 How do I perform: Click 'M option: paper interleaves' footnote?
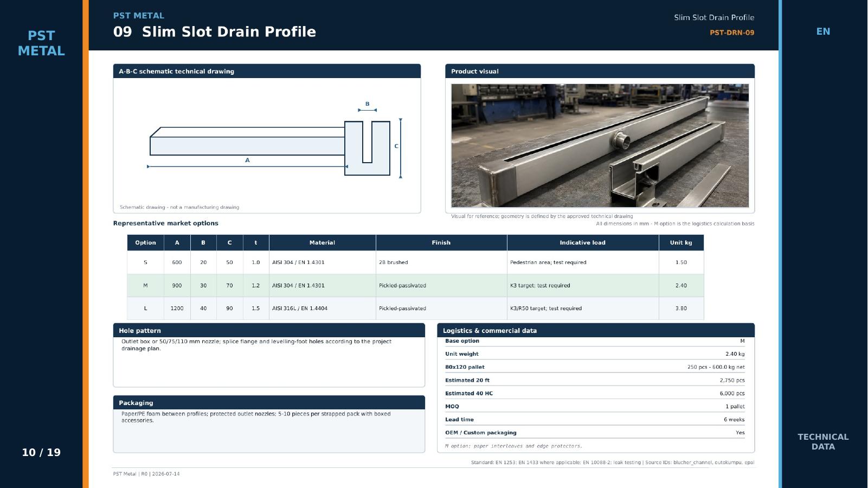(513, 446)
